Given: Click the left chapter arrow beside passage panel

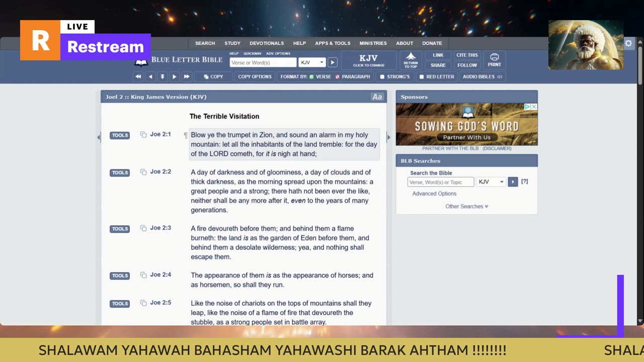Looking at the screenshot, I should [x=99, y=137].
